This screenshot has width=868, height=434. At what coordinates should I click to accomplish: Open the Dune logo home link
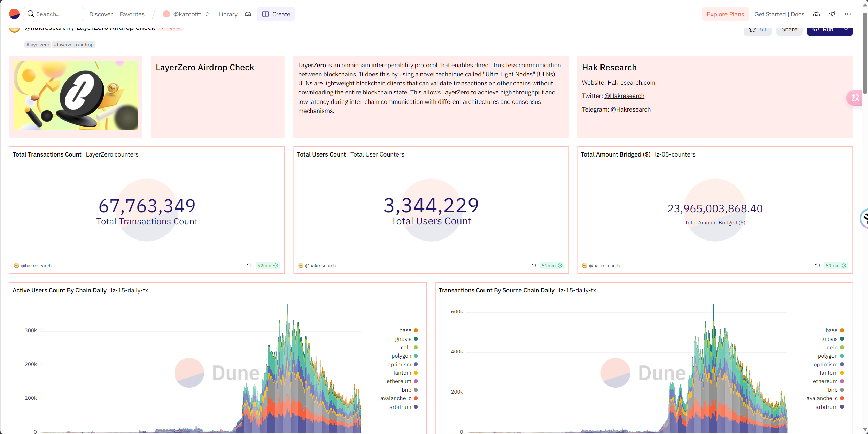14,14
